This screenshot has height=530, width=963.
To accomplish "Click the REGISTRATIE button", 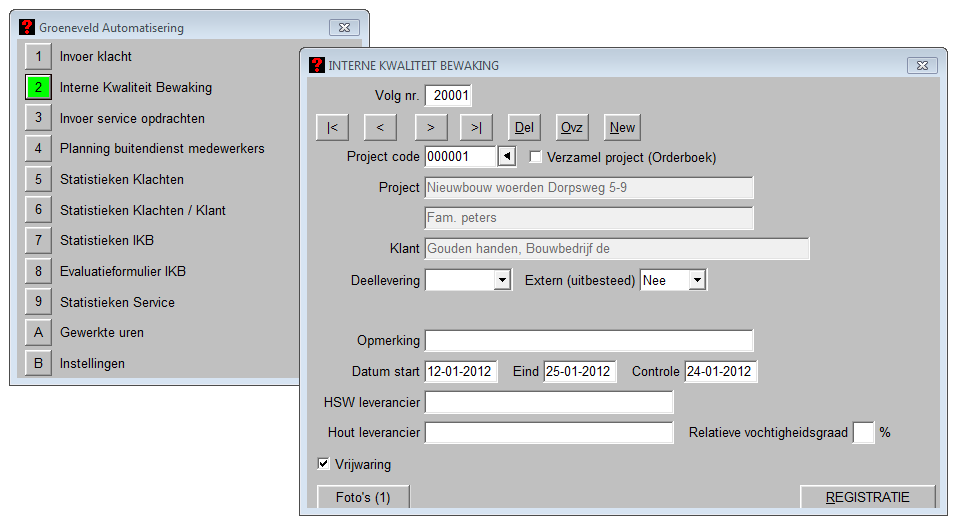I will coord(867,497).
